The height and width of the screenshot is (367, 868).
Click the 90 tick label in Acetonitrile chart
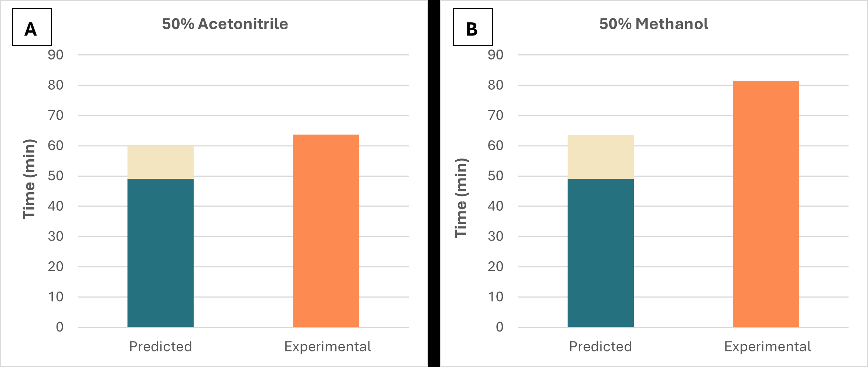point(55,55)
